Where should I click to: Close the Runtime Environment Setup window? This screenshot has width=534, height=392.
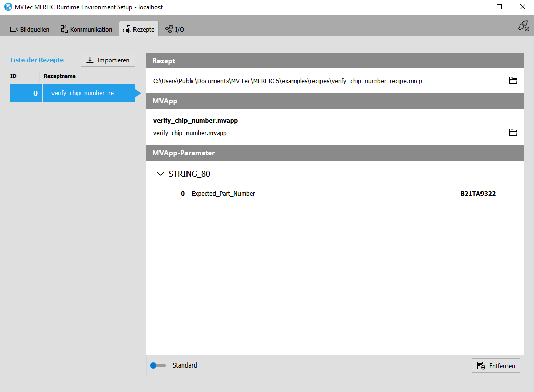point(522,7)
